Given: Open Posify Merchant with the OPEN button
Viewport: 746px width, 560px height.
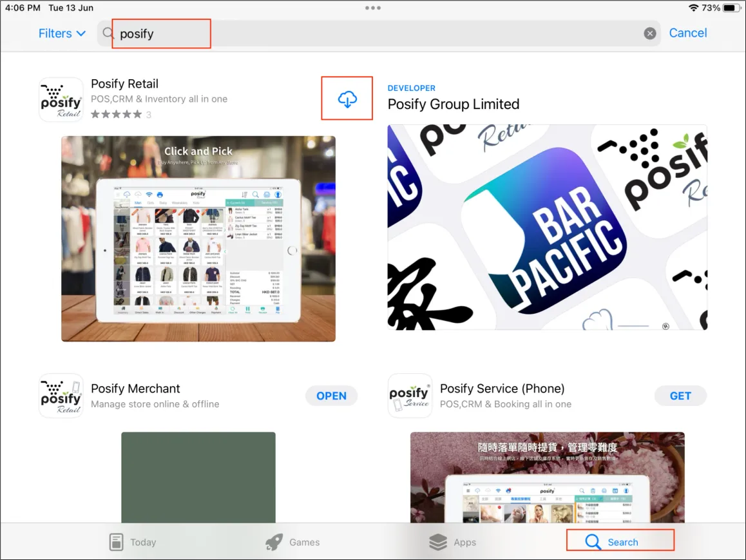Looking at the screenshot, I should [x=331, y=396].
